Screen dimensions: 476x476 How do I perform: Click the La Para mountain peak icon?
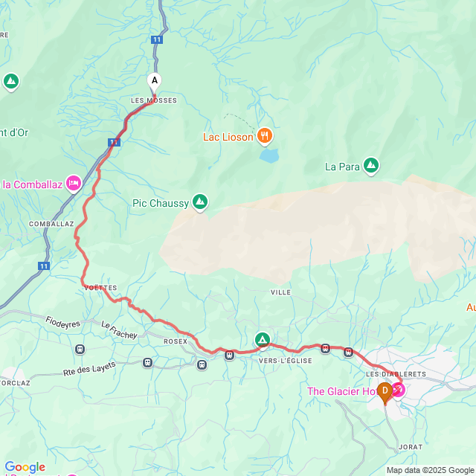371,166
